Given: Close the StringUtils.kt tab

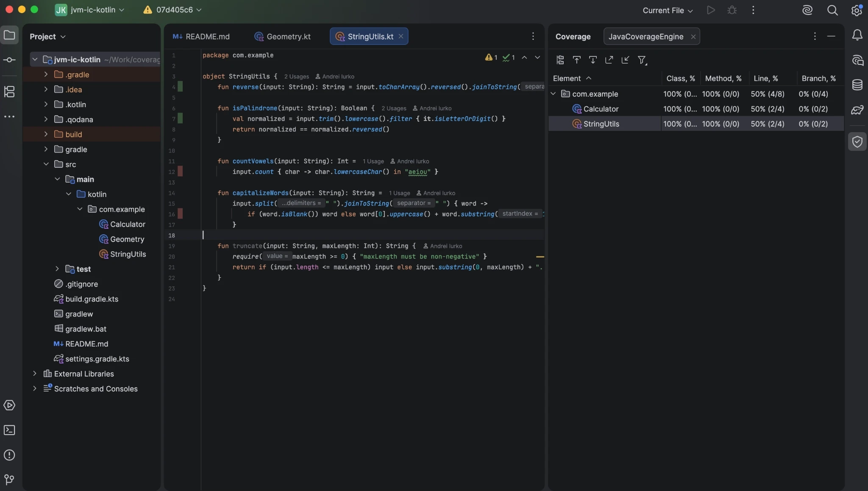Looking at the screenshot, I should tap(401, 36).
